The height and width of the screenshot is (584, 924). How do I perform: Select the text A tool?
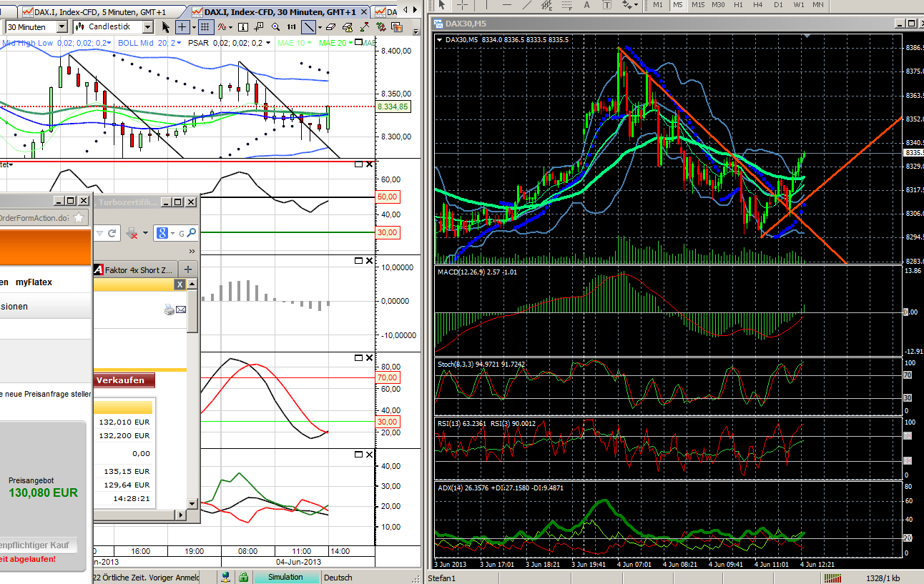pos(586,4)
